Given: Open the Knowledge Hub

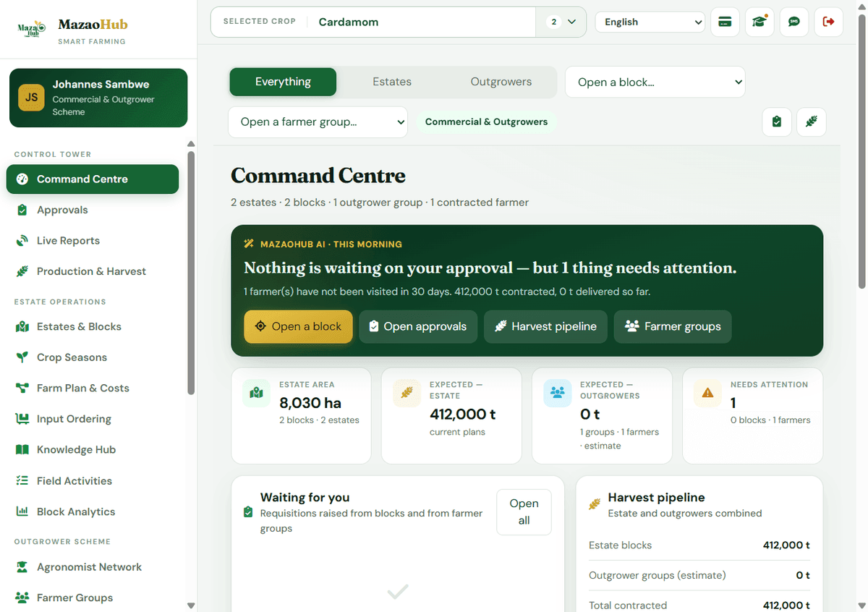Looking at the screenshot, I should (93, 450).
